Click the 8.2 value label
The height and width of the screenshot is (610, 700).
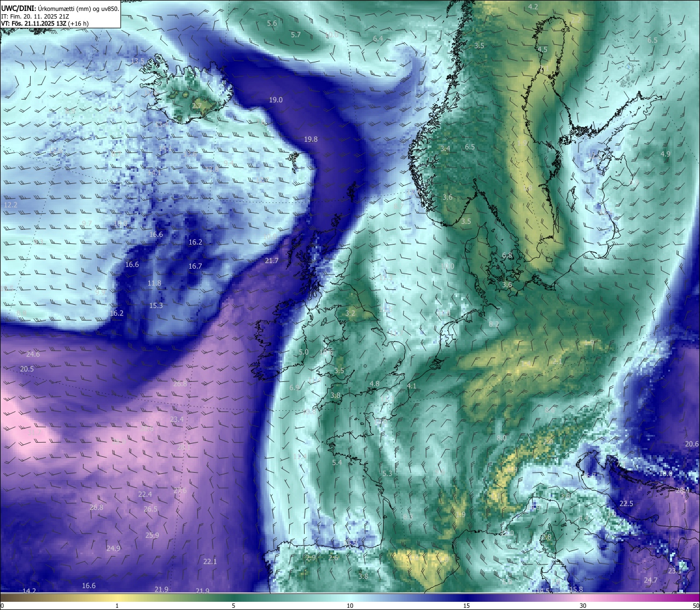coord(494,324)
